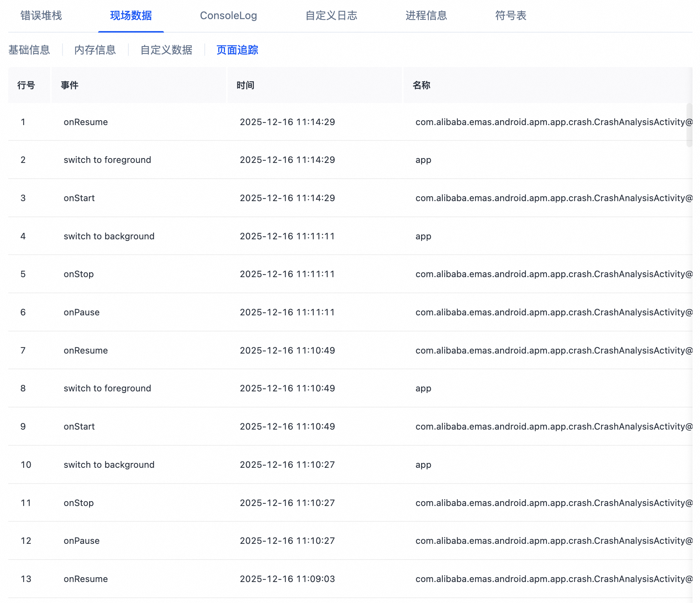Image resolution: width=700 pixels, height=603 pixels.
Task: Select 'switch to background' in row 10
Action: (x=109, y=465)
